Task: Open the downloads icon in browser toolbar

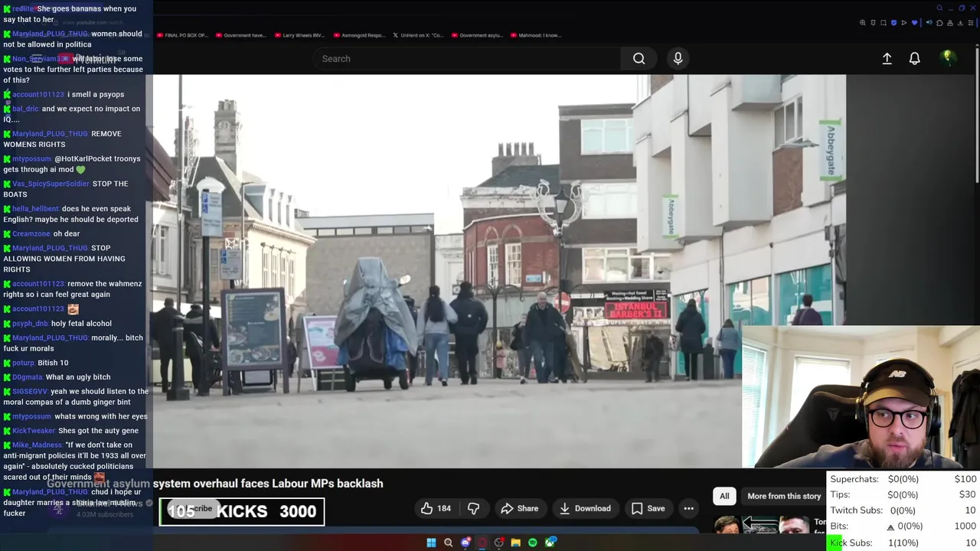Action: coord(960,23)
